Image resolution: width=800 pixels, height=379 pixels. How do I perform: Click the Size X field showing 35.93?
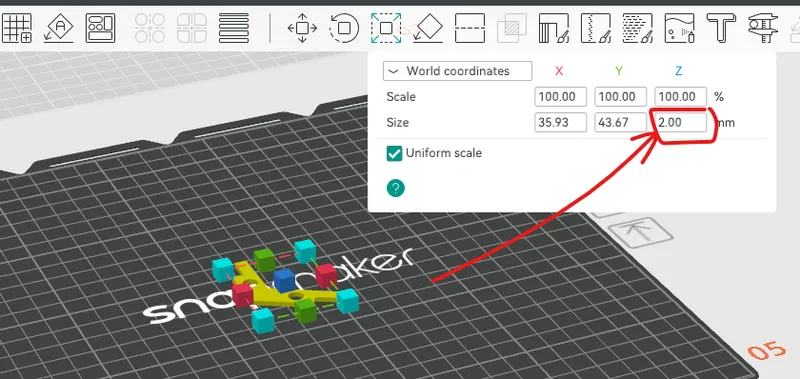[560, 123]
